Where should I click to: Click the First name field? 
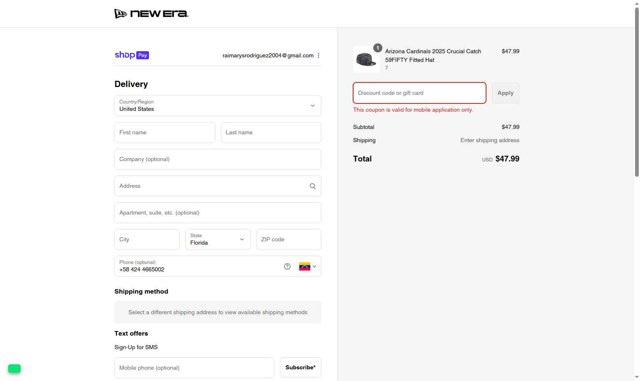click(x=164, y=132)
